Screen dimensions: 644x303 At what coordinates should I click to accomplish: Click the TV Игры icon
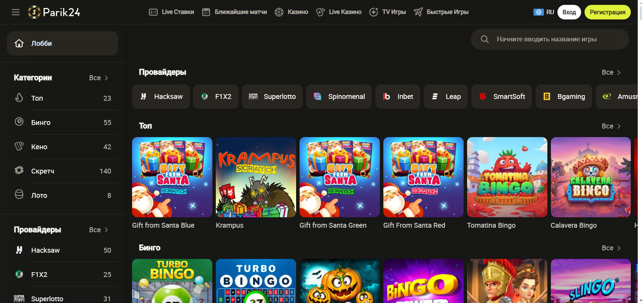(x=374, y=12)
